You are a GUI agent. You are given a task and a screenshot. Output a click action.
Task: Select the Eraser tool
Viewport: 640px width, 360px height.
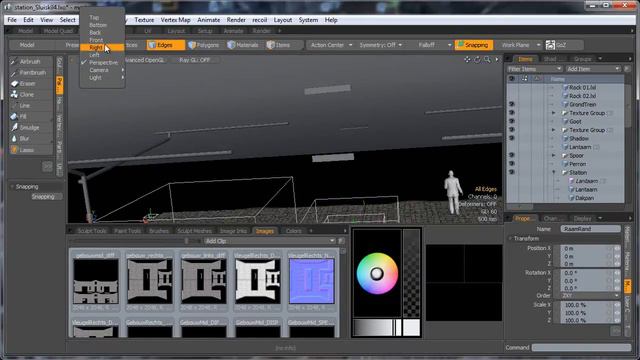click(x=31, y=84)
